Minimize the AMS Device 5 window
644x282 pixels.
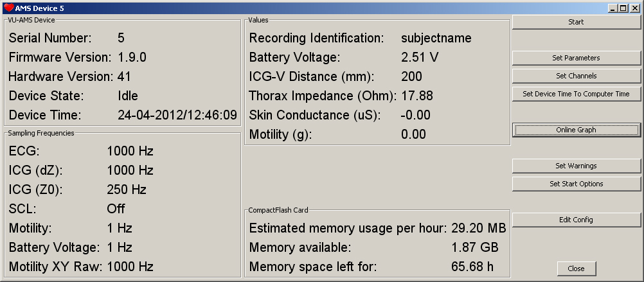[613, 8]
